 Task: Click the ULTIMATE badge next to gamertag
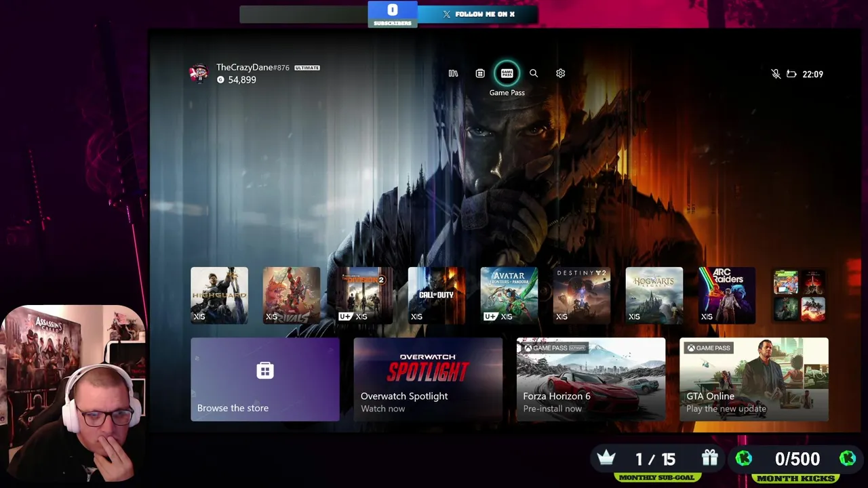307,68
